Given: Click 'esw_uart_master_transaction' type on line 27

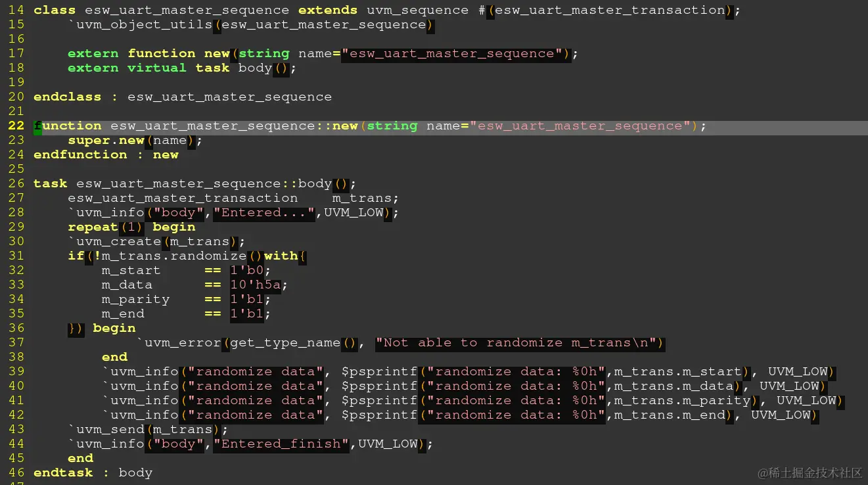Looking at the screenshot, I should pos(183,198).
